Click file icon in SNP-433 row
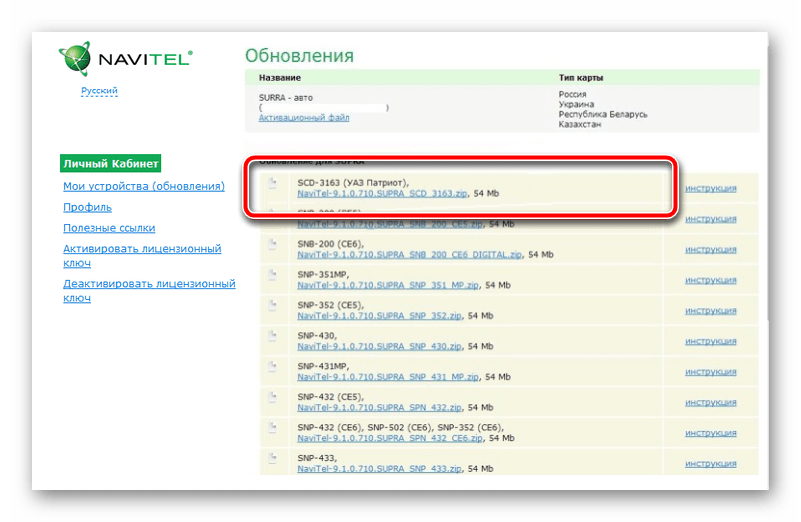Screen dimensions: 801x522 pos(273,458)
